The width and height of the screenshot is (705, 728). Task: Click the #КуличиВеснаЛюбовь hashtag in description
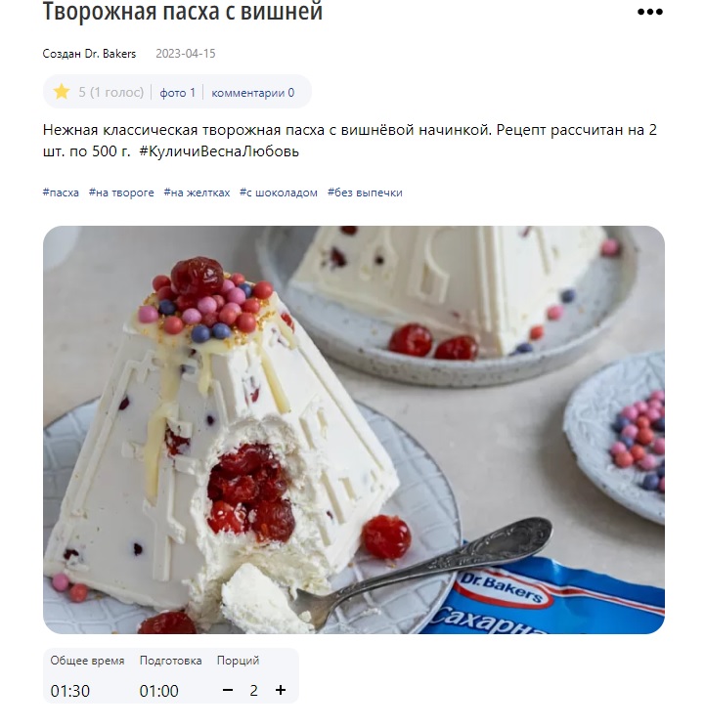tap(219, 151)
